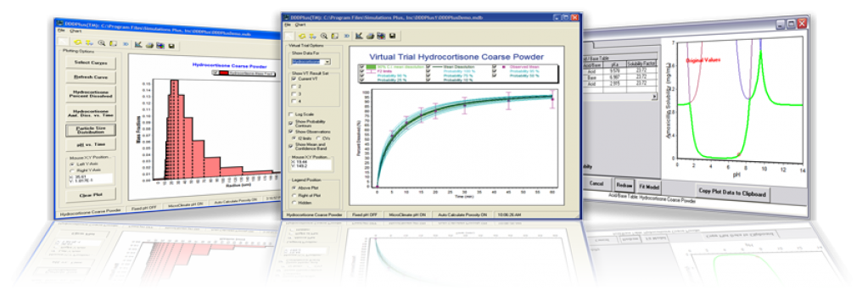Image resolution: width=868 pixels, height=307 pixels.
Task: Click the green 90% C.I. legend swatch
Action: coord(371,67)
